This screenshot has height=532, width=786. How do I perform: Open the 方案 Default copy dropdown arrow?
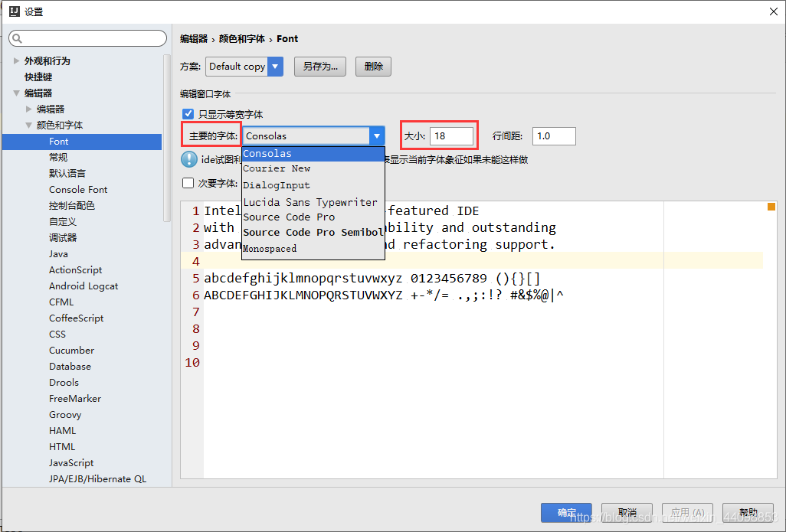tap(275, 66)
